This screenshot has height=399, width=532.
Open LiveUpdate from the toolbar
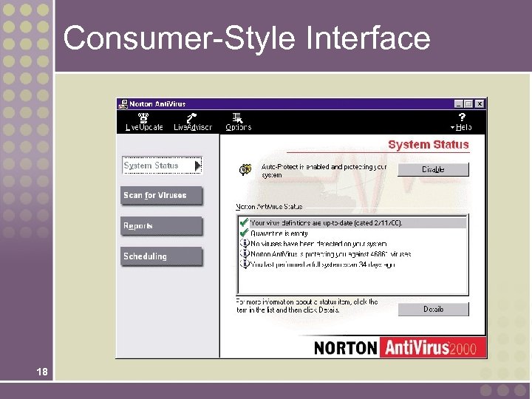(144, 122)
